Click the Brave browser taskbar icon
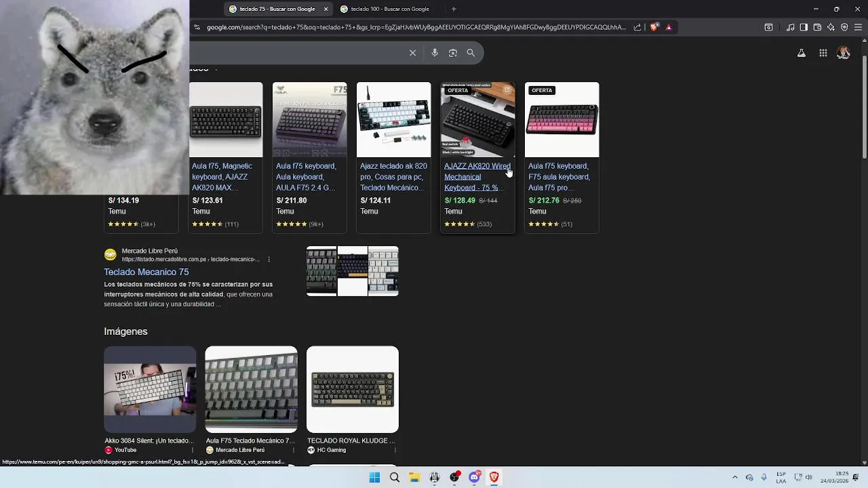868x488 pixels. point(494,477)
